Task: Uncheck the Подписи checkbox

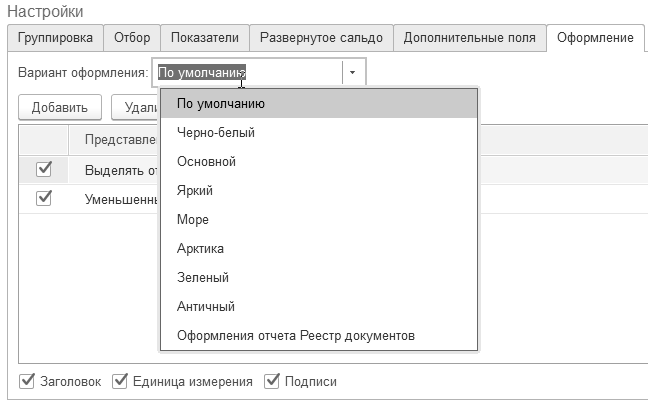Action: [x=273, y=381]
